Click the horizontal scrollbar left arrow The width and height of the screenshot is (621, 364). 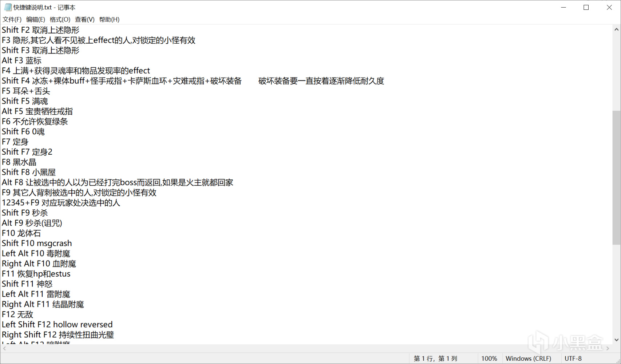[4, 348]
